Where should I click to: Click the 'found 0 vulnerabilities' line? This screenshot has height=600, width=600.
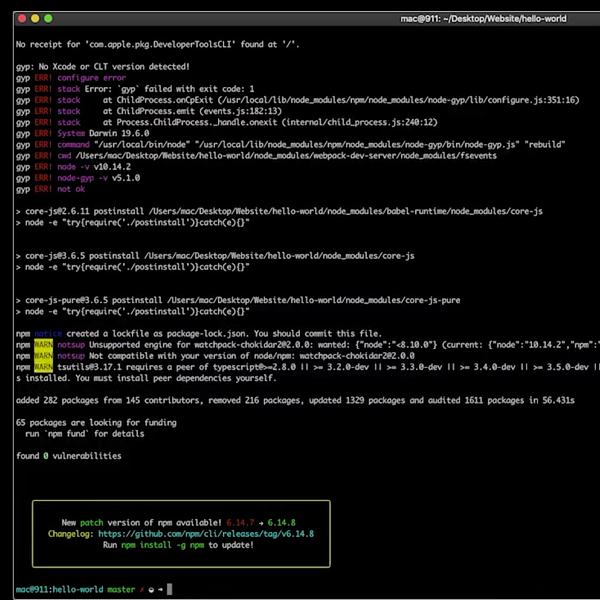[x=69, y=456]
